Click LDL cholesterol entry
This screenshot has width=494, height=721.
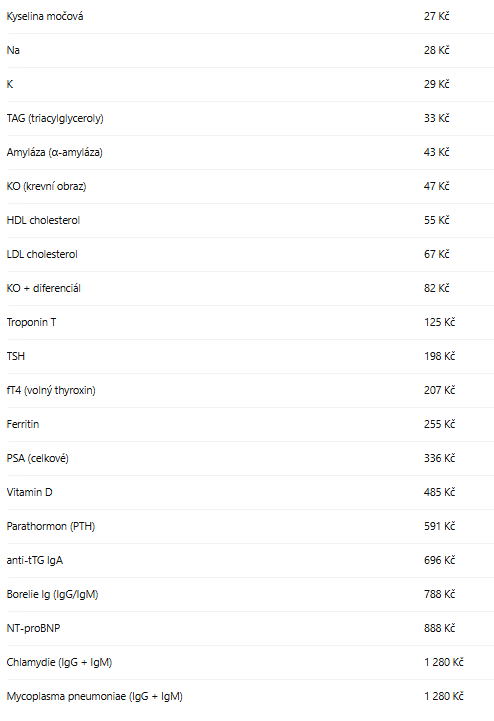coord(250,255)
